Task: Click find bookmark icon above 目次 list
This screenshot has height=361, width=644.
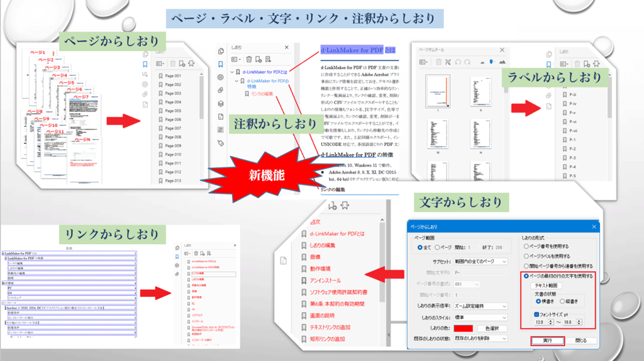Action: click(x=345, y=206)
